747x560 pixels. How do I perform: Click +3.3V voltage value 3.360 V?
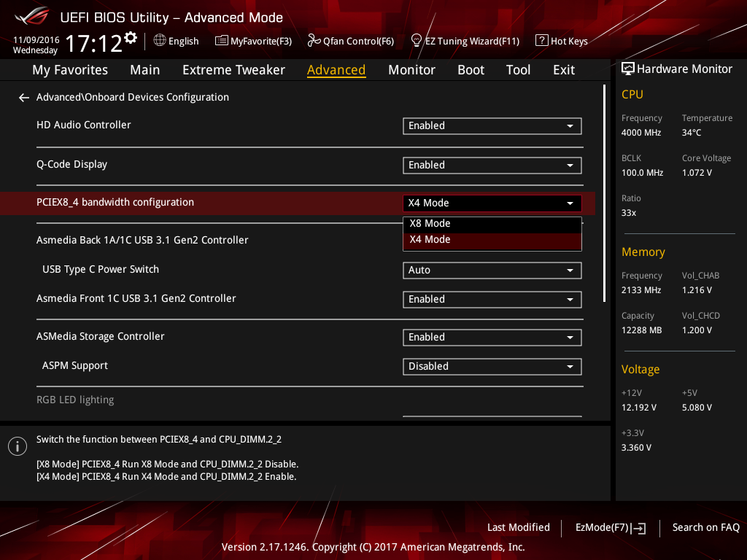click(x=636, y=448)
